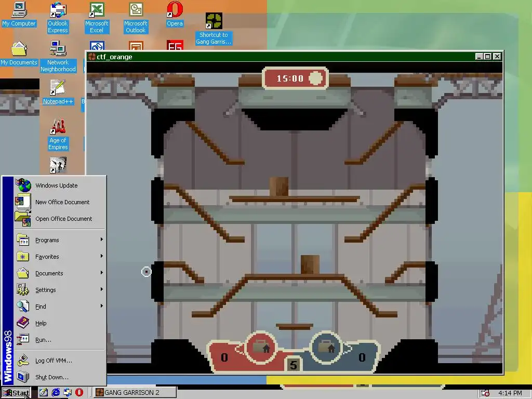This screenshot has height=399, width=532.
Task: Launch Age of Empires desktop shortcut
Action: point(58,134)
